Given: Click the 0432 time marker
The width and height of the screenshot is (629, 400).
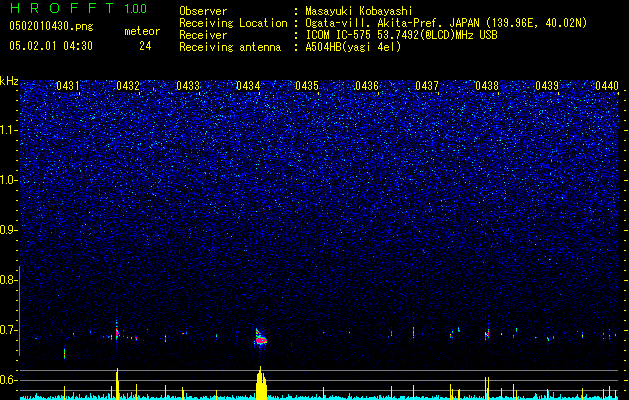Looking at the screenshot, I should 128,86.
